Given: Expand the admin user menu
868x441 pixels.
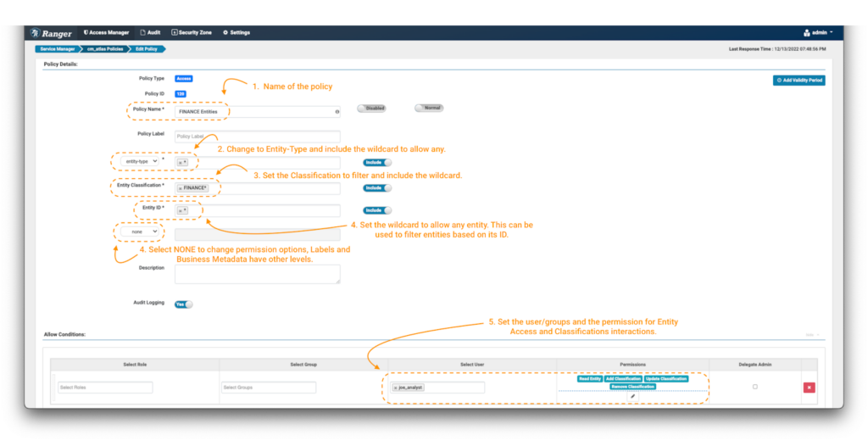Looking at the screenshot, I should point(818,32).
